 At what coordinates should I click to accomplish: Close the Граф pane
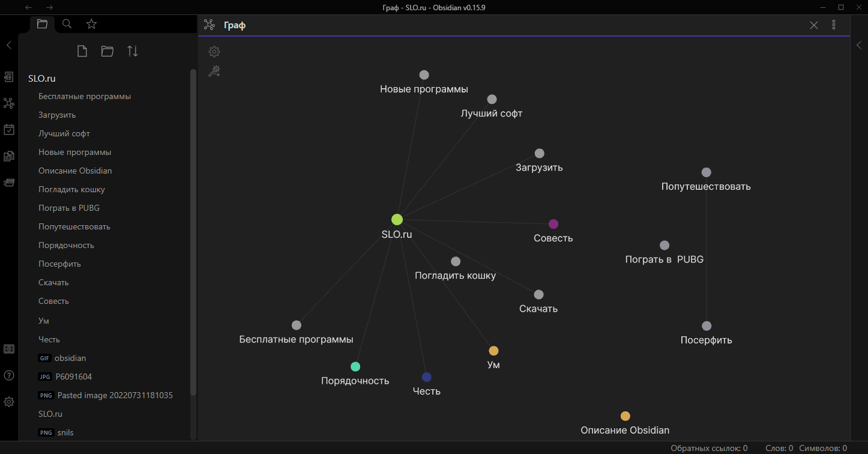[814, 25]
